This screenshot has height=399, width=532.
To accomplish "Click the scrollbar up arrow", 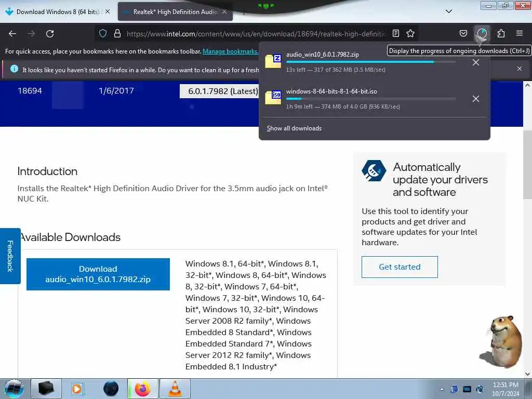I will pos(527,85).
